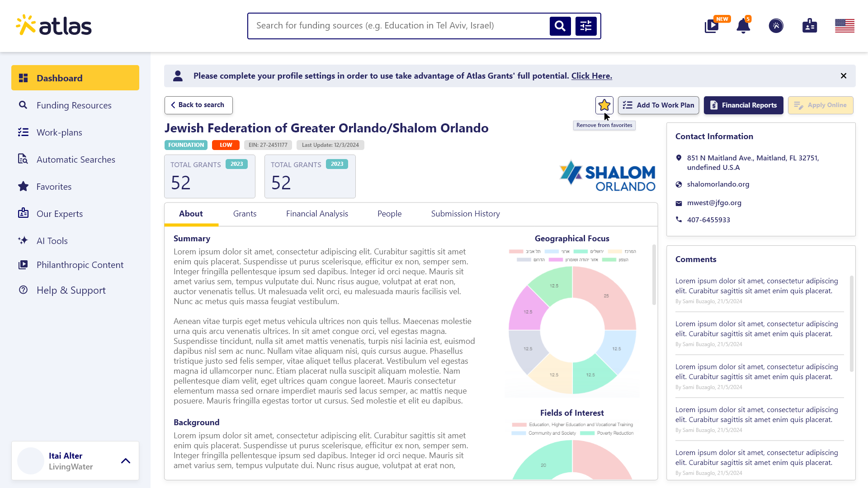
Task: Switch to the Grants tab
Action: pos(245,214)
